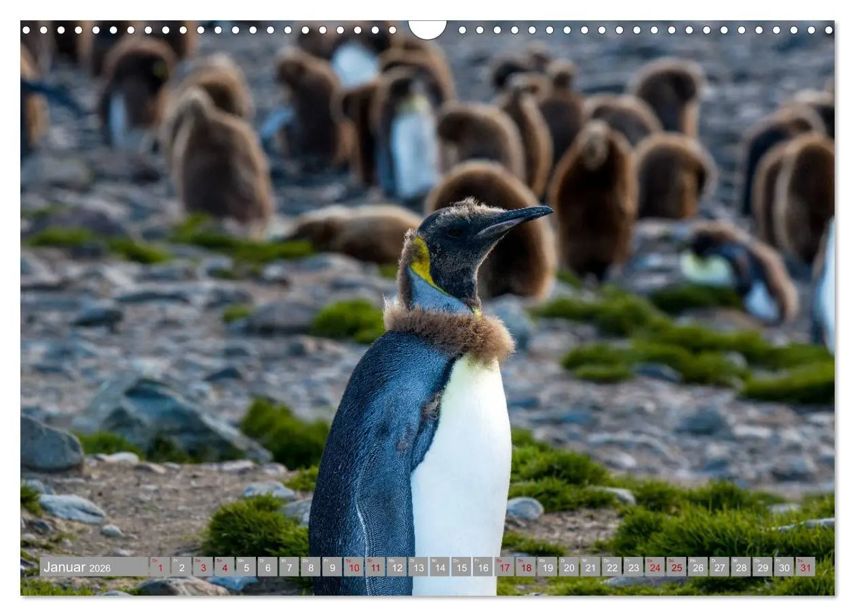
Task: Select day 11 in the calendar strip
Action: point(375,566)
